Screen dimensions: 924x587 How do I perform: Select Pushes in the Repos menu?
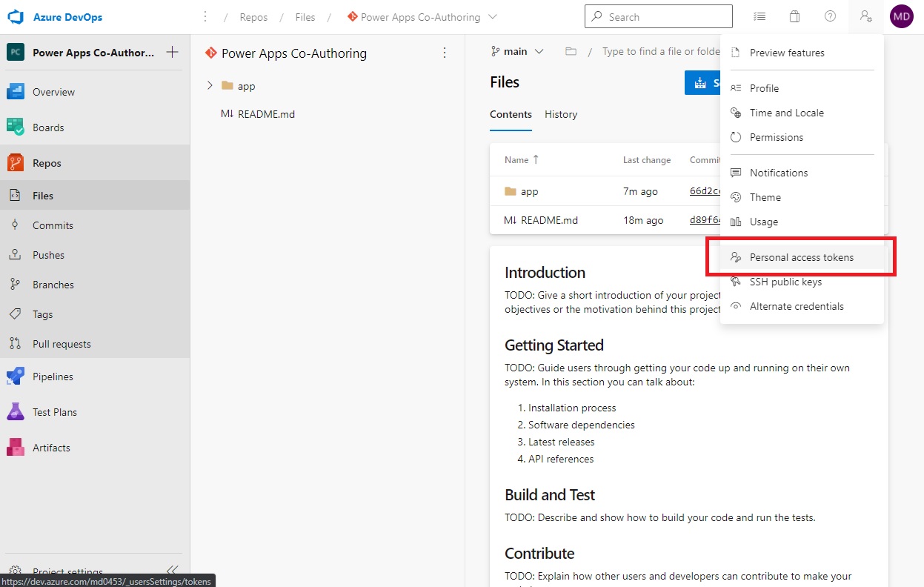pos(48,255)
